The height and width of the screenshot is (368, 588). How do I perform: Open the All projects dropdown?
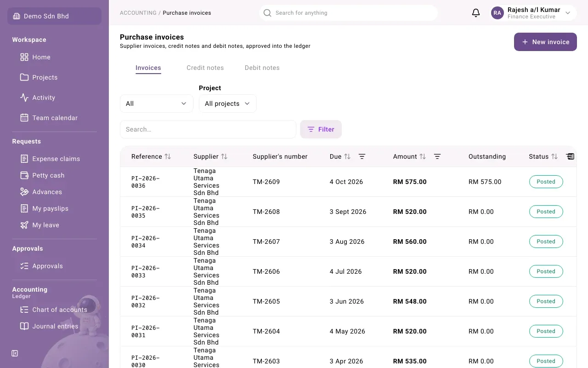[x=228, y=103]
